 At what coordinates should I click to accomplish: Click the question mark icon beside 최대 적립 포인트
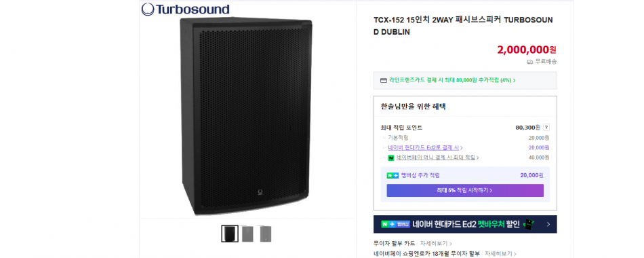[x=546, y=128]
